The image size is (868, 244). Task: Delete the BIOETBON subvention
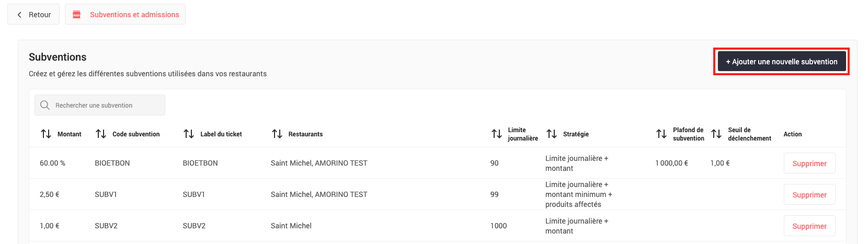click(809, 164)
